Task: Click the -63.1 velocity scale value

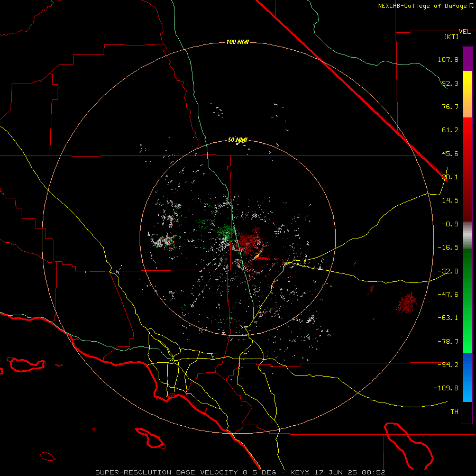Action: (x=448, y=318)
